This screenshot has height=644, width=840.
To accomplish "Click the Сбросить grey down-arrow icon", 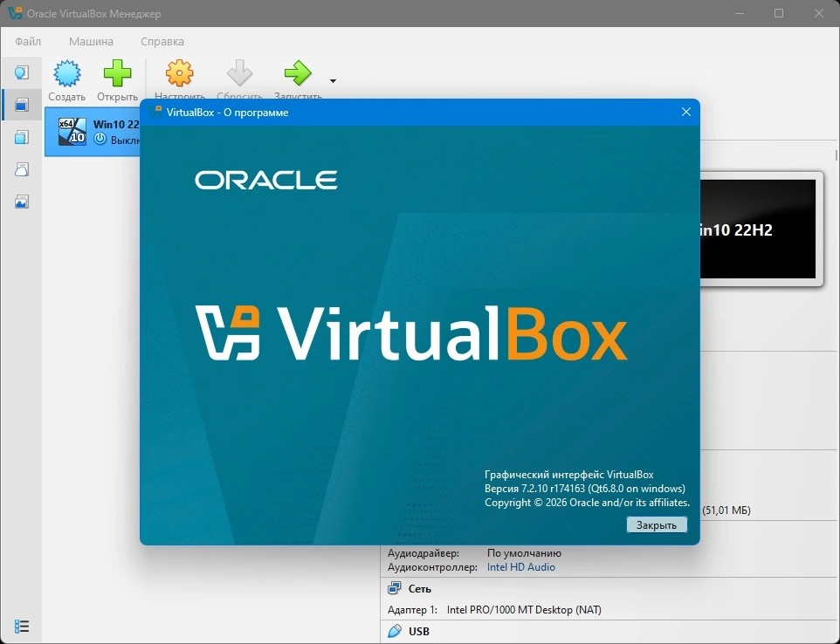I will pos(239,73).
